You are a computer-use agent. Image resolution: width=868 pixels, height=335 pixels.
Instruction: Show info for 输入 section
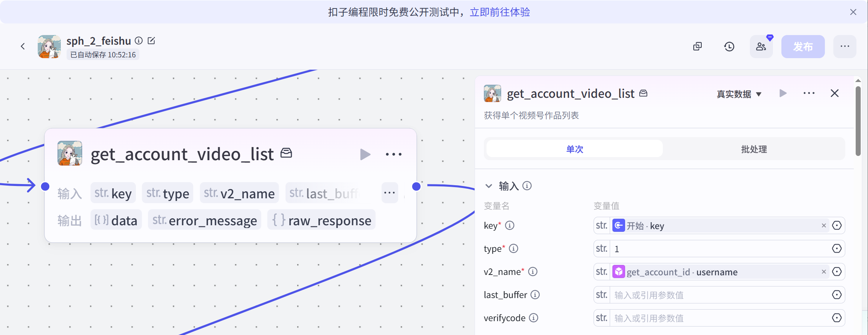point(527,186)
